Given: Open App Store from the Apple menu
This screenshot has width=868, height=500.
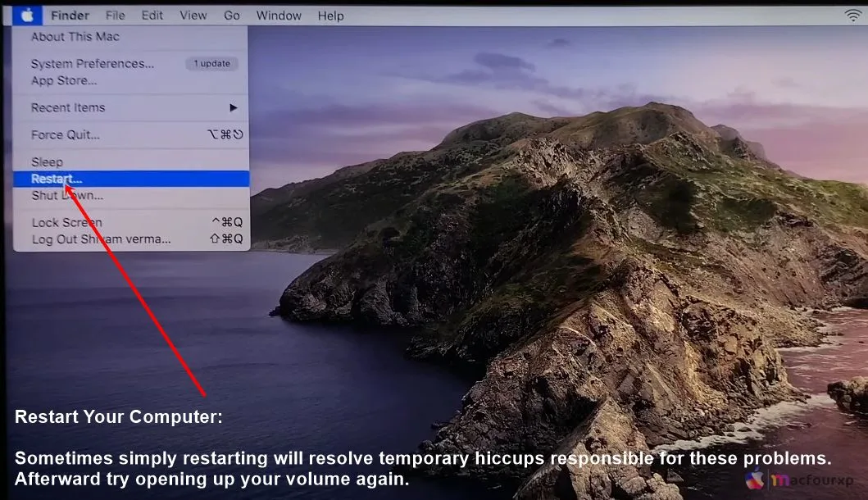Looking at the screenshot, I should 130,80.
